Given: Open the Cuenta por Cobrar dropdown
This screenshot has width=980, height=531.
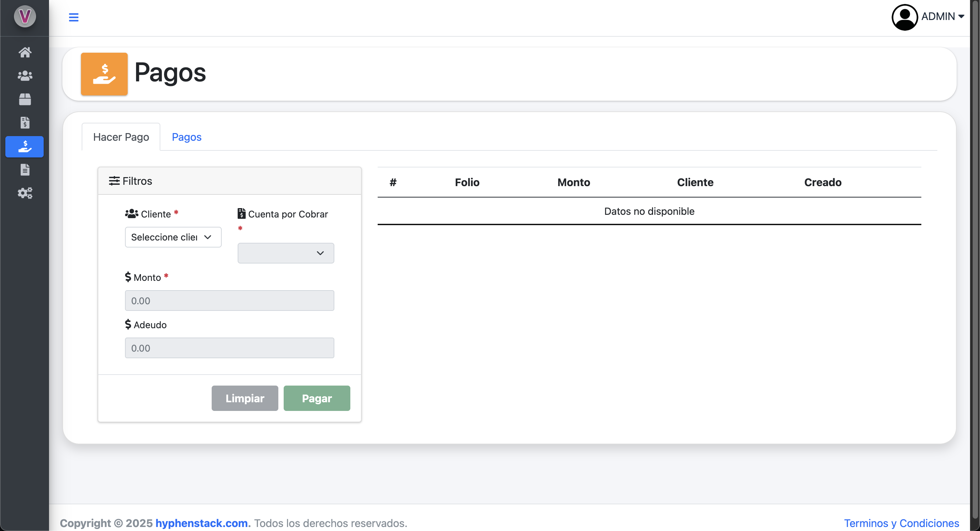Looking at the screenshot, I should (285, 253).
